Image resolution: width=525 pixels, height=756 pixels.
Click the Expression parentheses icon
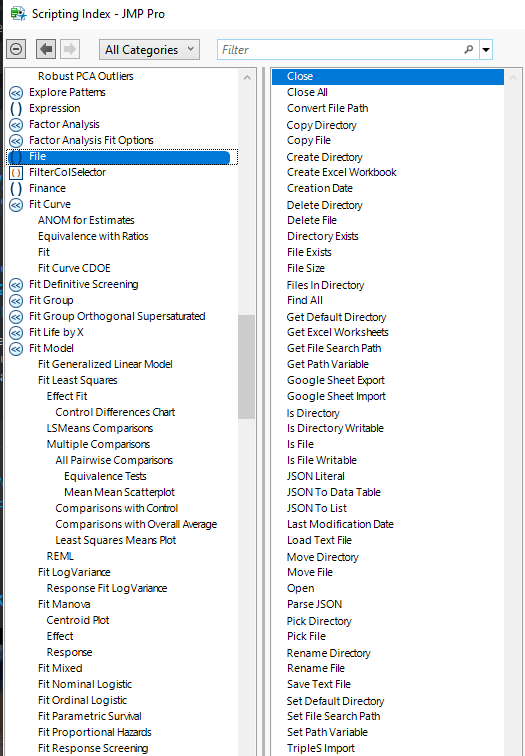tap(16, 108)
